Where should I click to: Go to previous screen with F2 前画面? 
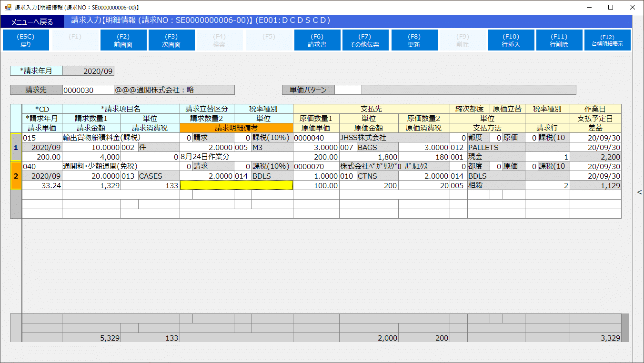click(x=123, y=40)
